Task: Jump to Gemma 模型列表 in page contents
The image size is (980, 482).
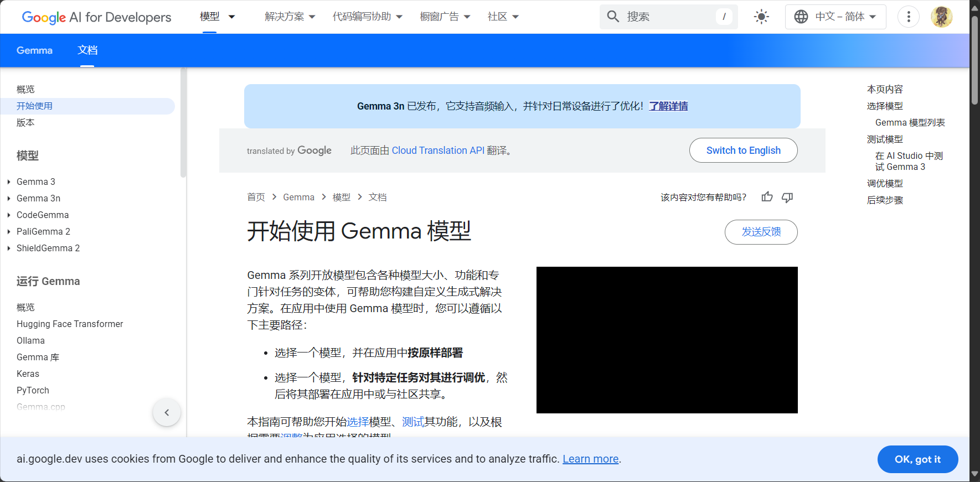Action: [910, 122]
